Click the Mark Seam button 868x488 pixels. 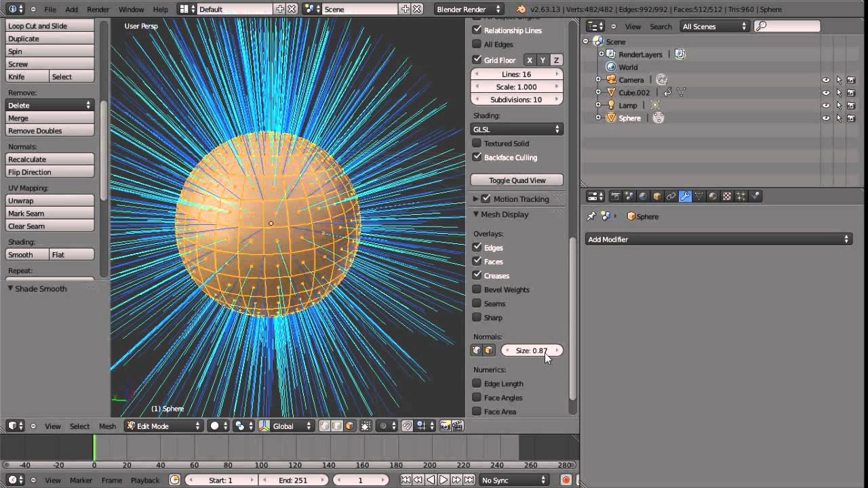tap(50, 213)
